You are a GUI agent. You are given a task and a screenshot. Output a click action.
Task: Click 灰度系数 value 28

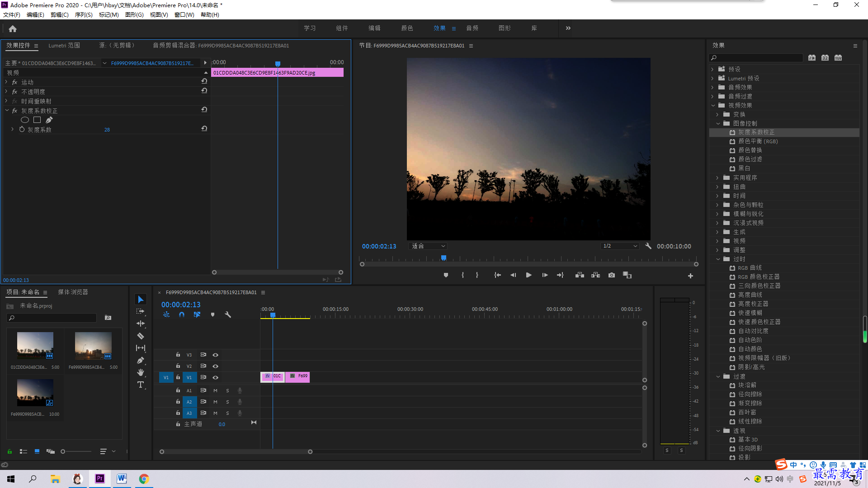pos(107,130)
